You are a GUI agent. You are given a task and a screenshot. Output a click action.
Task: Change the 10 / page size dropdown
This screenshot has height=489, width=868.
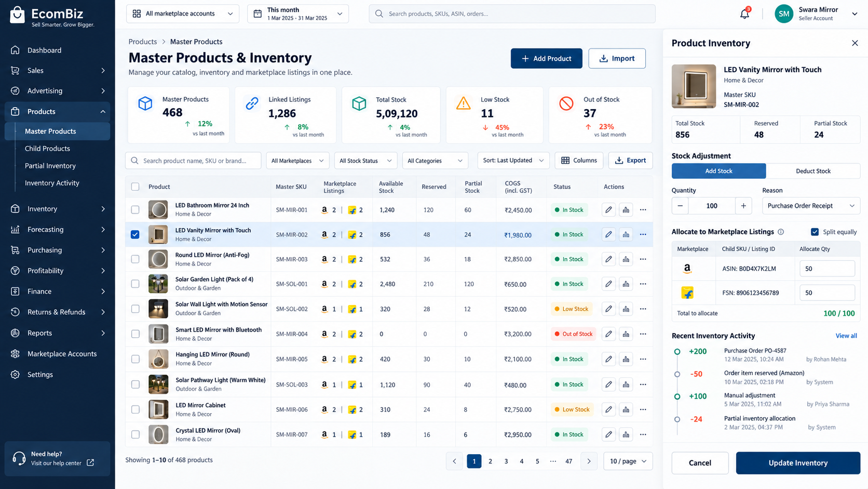[x=628, y=461]
